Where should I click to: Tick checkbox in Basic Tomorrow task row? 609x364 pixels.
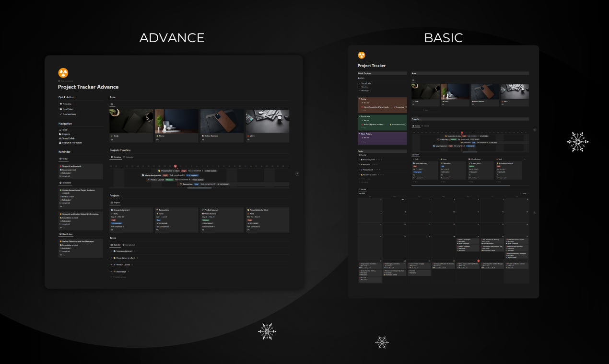tap(405, 125)
